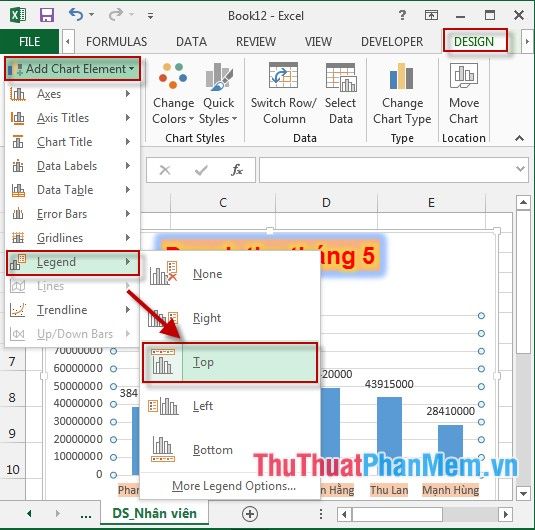The height and width of the screenshot is (530, 535).
Task: Add a new sheet with plus icon
Action: (x=250, y=514)
